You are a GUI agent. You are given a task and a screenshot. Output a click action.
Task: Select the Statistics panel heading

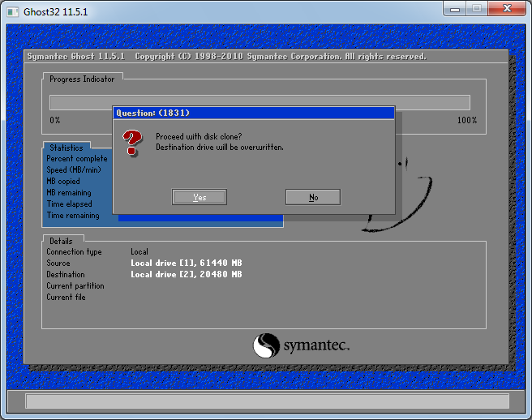tap(66, 148)
